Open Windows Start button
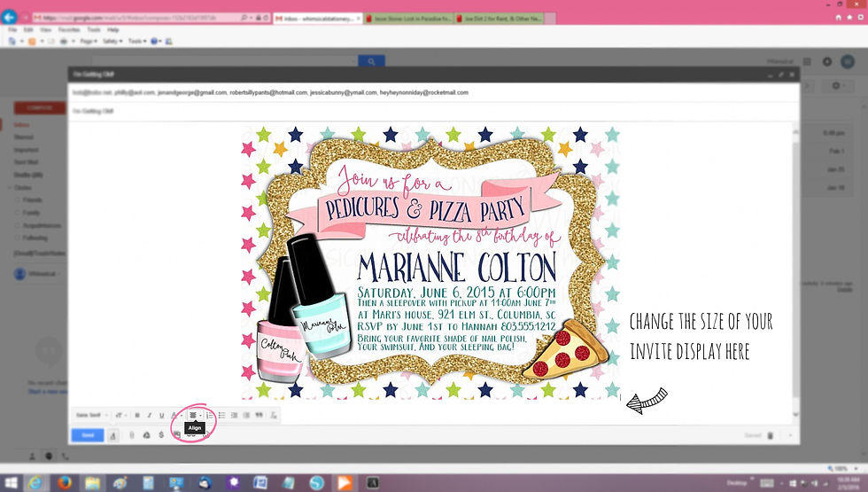The height and width of the screenshot is (492, 868). pyautogui.click(x=11, y=483)
